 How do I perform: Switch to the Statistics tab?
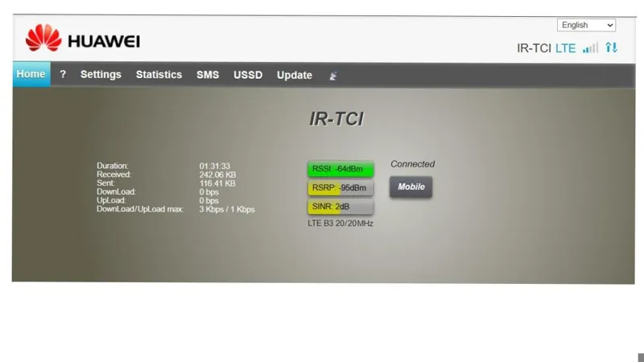(x=159, y=75)
